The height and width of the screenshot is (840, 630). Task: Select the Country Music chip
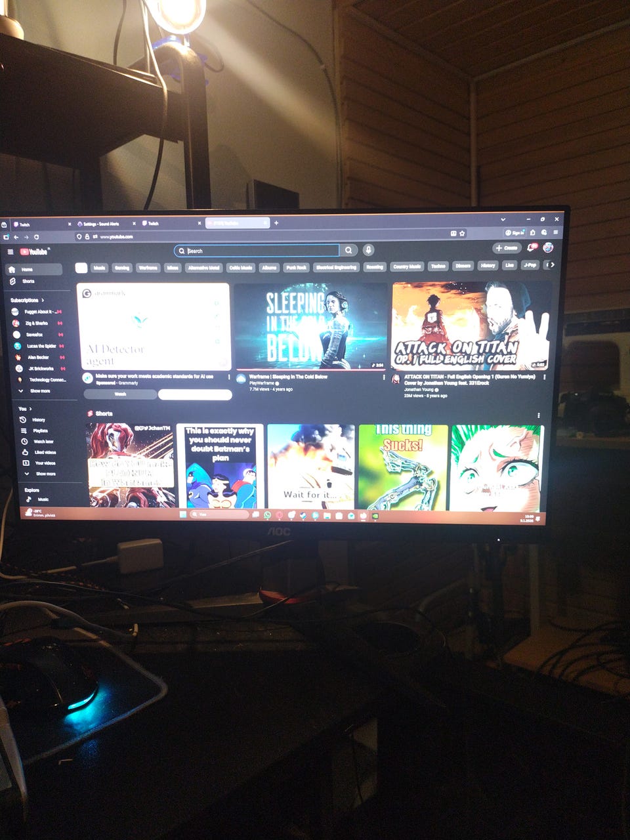(407, 266)
